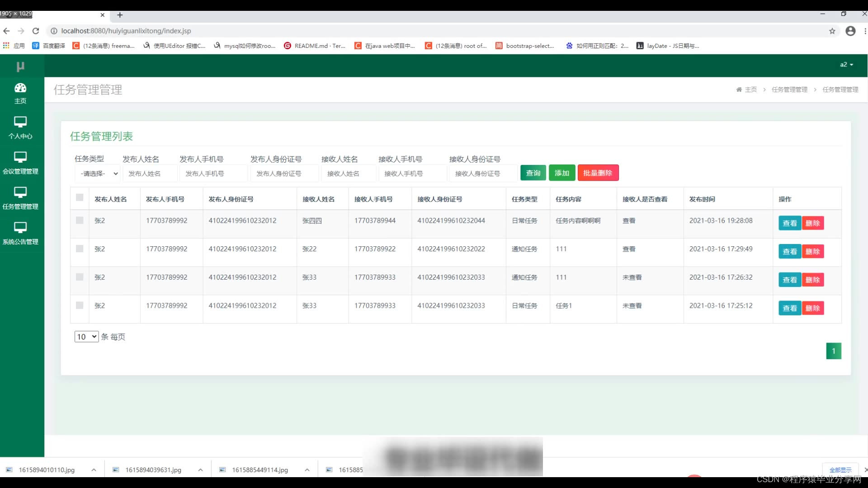Click 主页 breadcrumb link
Image resolution: width=868 pixels, height=488 pixels.
coord(751,89)
